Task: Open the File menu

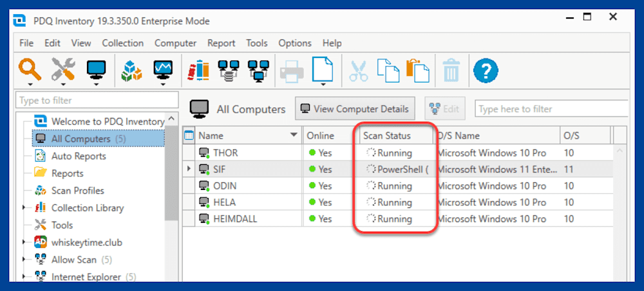Action: (26, 43)
